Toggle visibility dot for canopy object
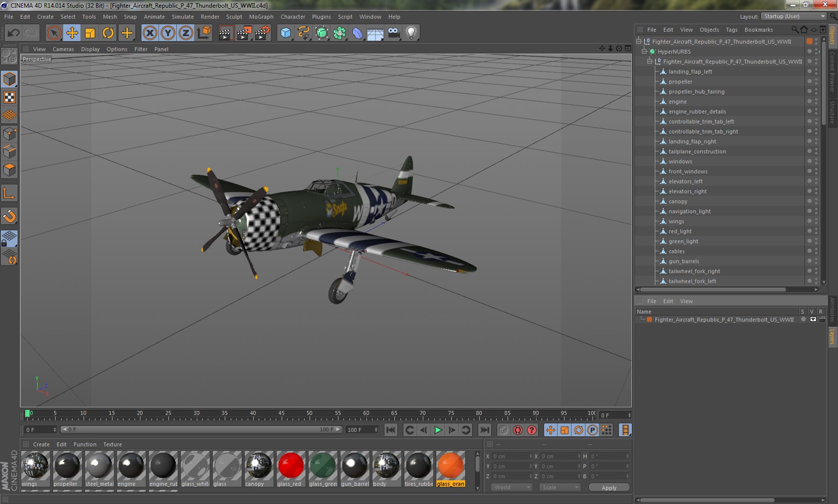This screenshot has height=504, width=838. pyautogui.click(x=809, y=201)
